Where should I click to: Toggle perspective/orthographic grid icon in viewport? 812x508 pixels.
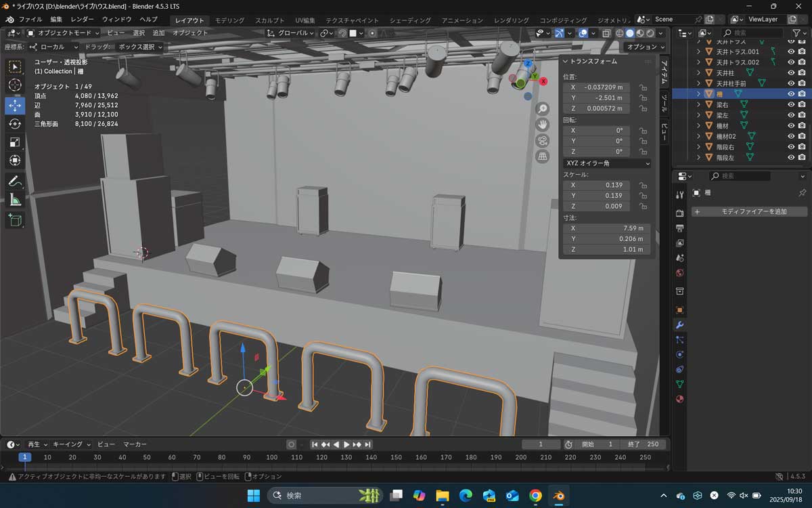coord(542,156)
